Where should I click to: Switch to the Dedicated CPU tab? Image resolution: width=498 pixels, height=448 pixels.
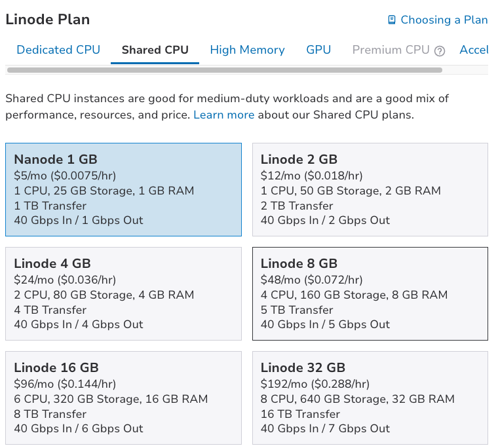(58, 50)
